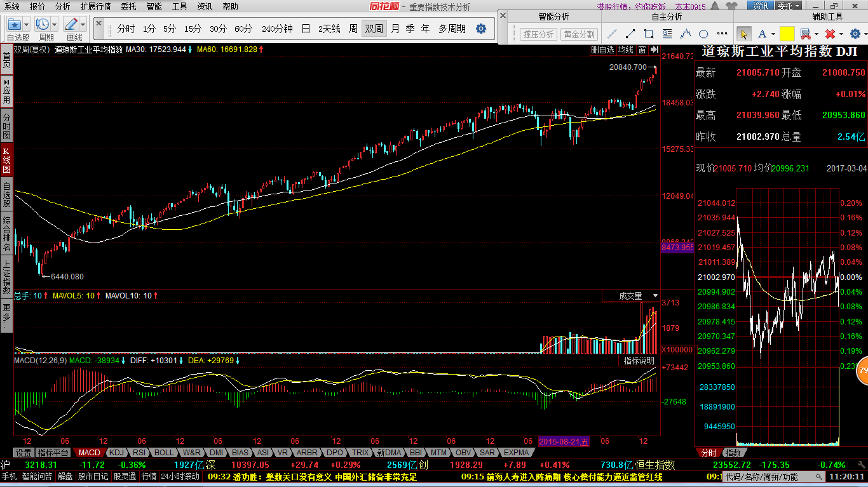Screen dimensions: 868x487
Task: Open the save drawing dropdown arrow
Action: point(817,34)
